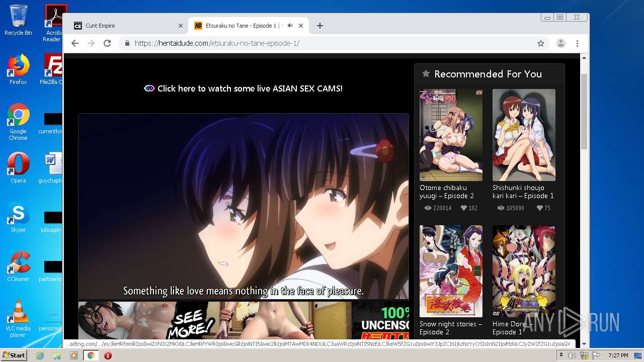This screenshot has height=362, width=644.
Task: Close the inactive CE-favicon tab
Action: 181,26
